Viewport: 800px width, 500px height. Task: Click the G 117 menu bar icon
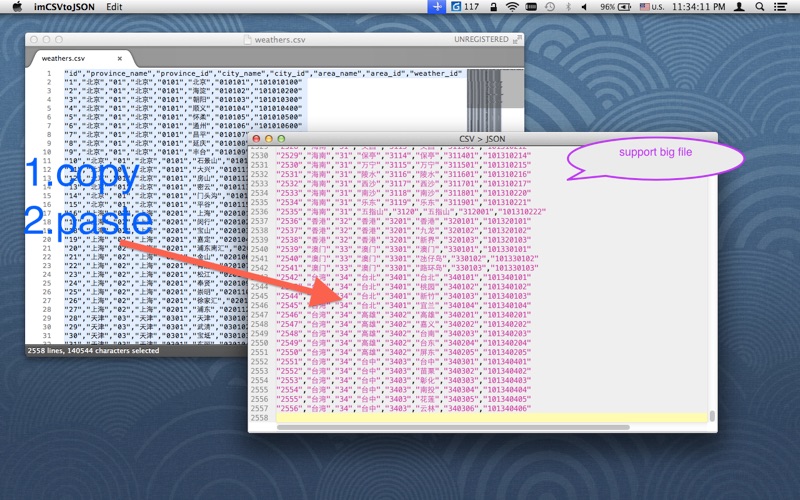pos(465,7)
